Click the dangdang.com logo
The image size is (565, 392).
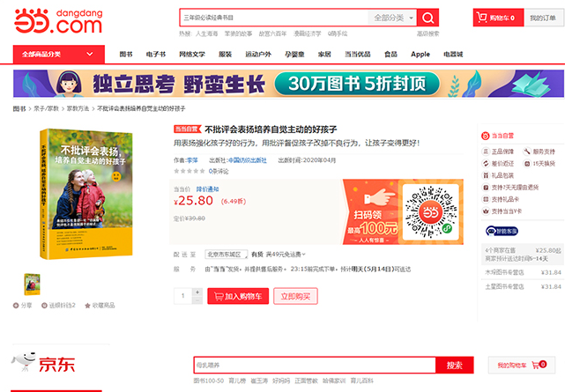click(x=58, y=22)
